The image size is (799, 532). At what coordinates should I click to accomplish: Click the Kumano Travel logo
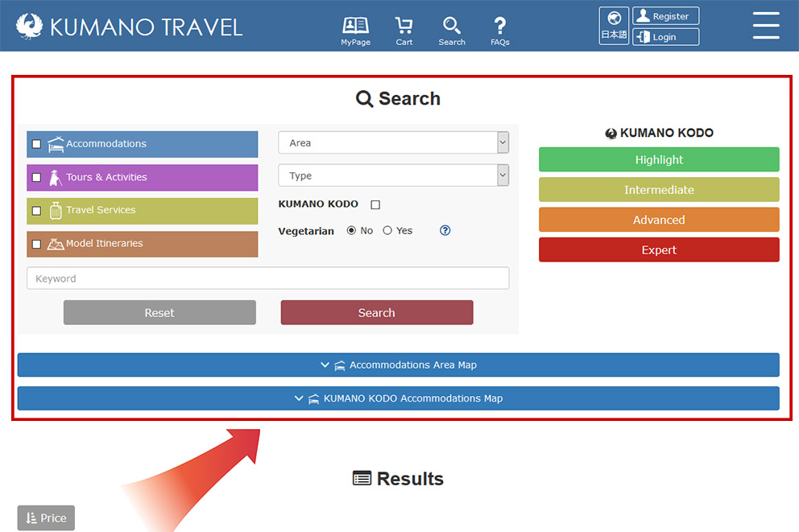(129, 27)
